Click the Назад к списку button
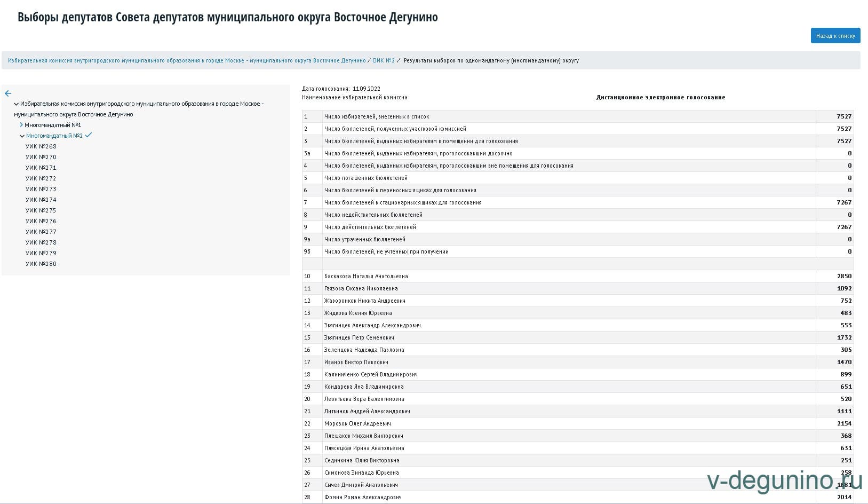The image size is (868, 504). pyautogui.click(x=835, y=36)
